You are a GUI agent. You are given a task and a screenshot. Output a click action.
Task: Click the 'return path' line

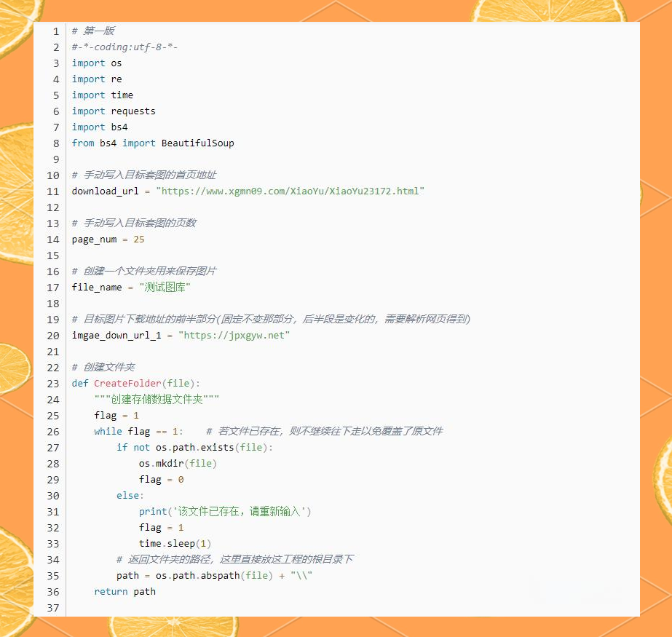click(124, 592)
